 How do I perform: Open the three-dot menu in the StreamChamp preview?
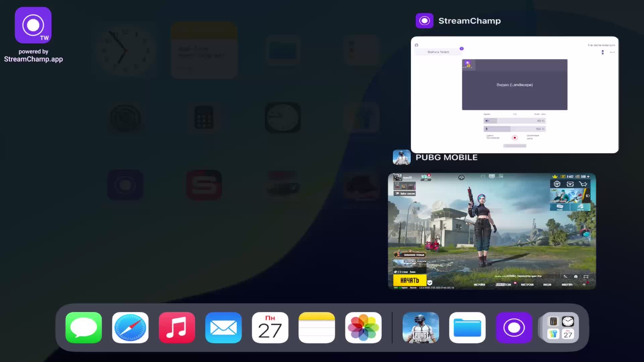click(612, 52)
